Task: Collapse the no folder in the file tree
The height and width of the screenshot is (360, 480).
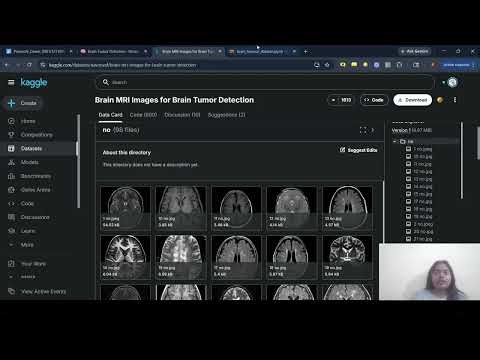Action: pyautogui.click(x=395, y=142)
